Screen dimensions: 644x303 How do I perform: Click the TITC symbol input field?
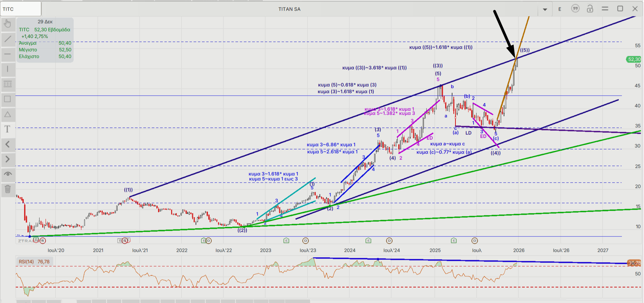tap(21, 9)
